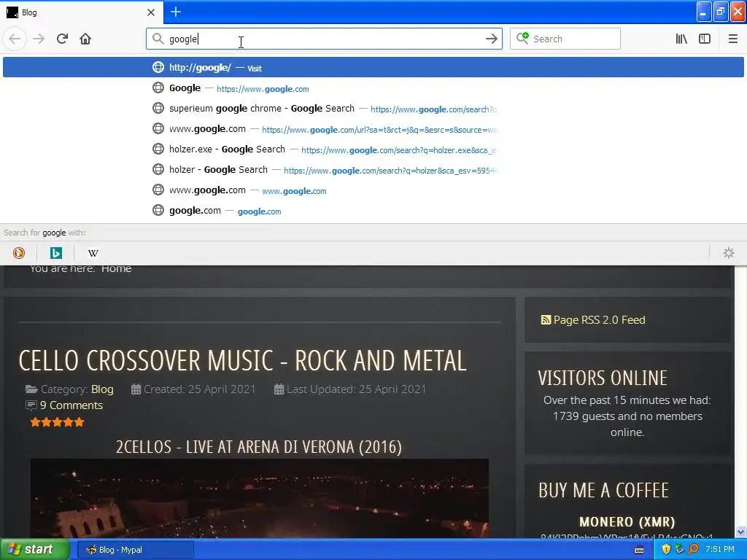Reload the current page
The width and height of the screenshot is (747, 560).
coord(63,39)
